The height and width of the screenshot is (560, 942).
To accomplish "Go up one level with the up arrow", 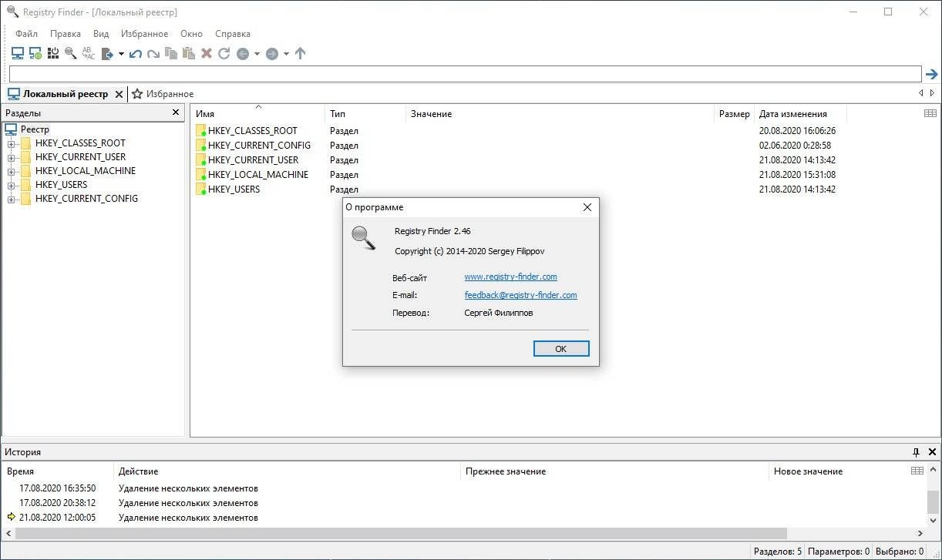I will [301, 53].
